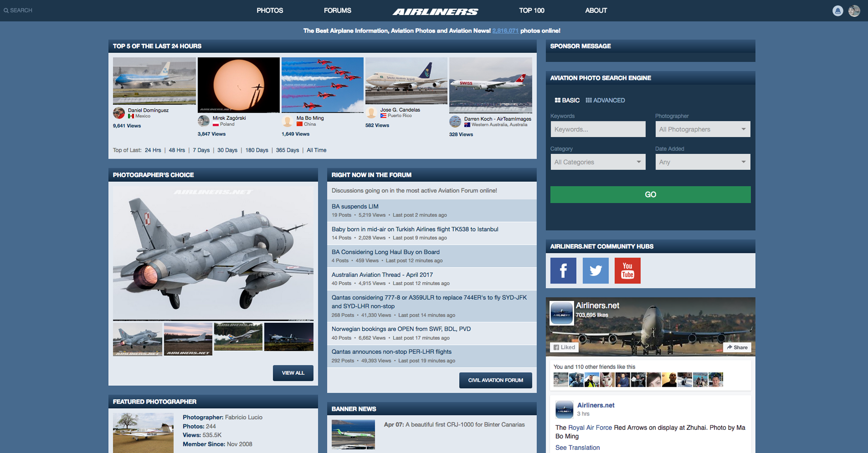This screenshot has width=868, height=453.
Task: Open first Photographer's Choice small thumbnail
Action: [138, 339]
